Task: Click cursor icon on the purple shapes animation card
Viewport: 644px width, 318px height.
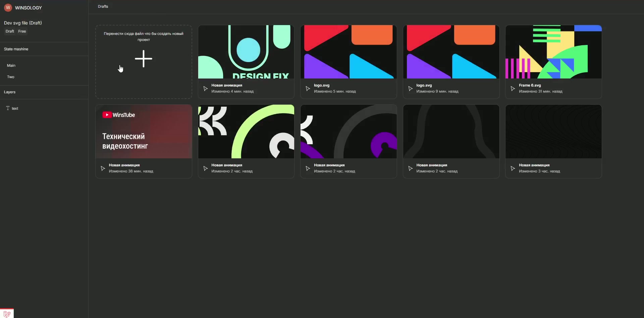Action: click(308, 168)
